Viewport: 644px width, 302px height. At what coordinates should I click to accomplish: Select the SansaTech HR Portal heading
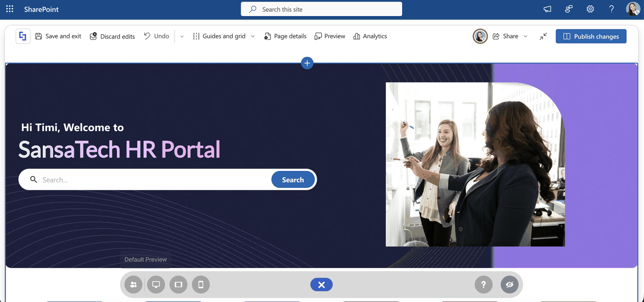tap(120, 150)
